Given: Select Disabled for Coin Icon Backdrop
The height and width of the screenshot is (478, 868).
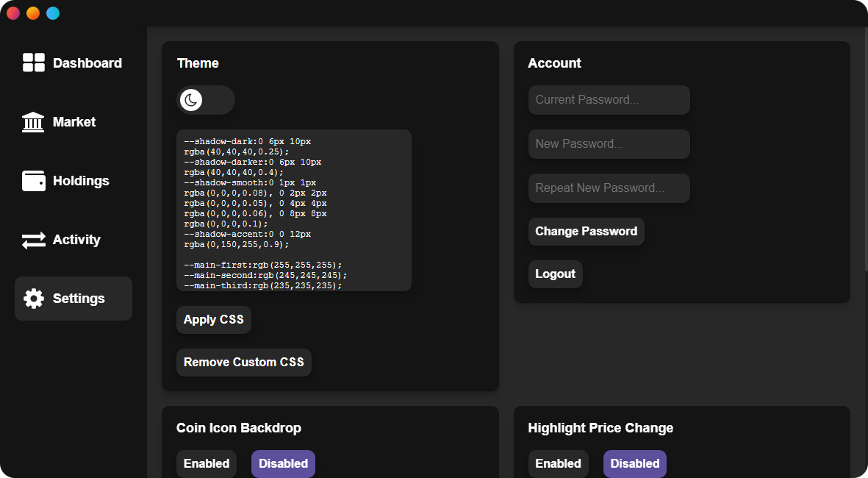Looking at the screenshot, I should [284, 463].
